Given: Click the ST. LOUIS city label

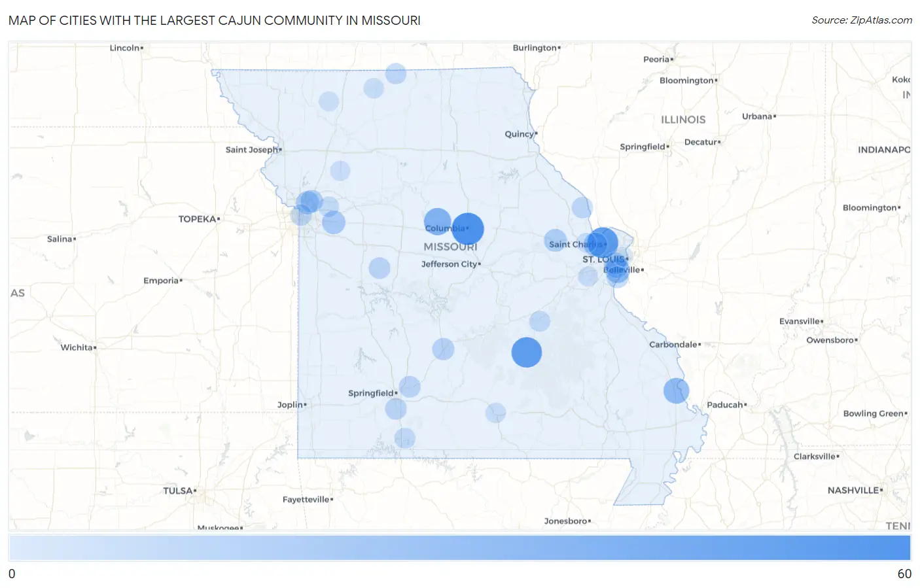Looking at the screenshot, I should (605, 259).
